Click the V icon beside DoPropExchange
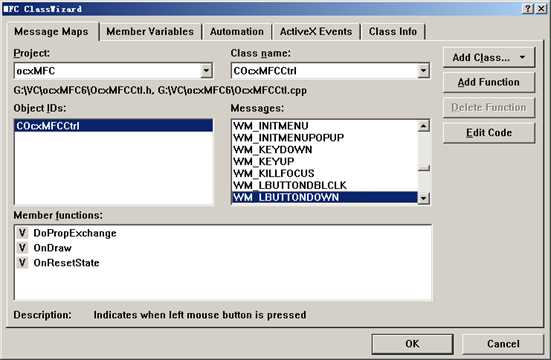Viewport: 551px width, 360px height. click(22, 233)
